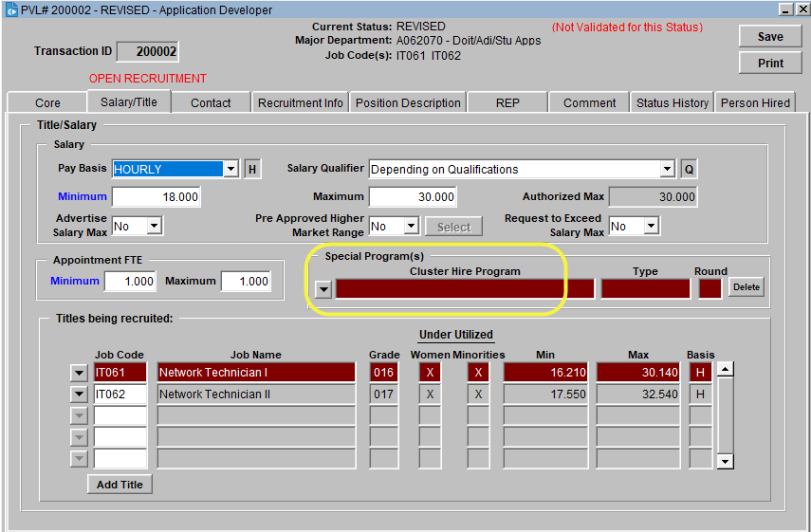
Task: Open job code dropdown for IT062 row
Action: click(x=79, y=394)
